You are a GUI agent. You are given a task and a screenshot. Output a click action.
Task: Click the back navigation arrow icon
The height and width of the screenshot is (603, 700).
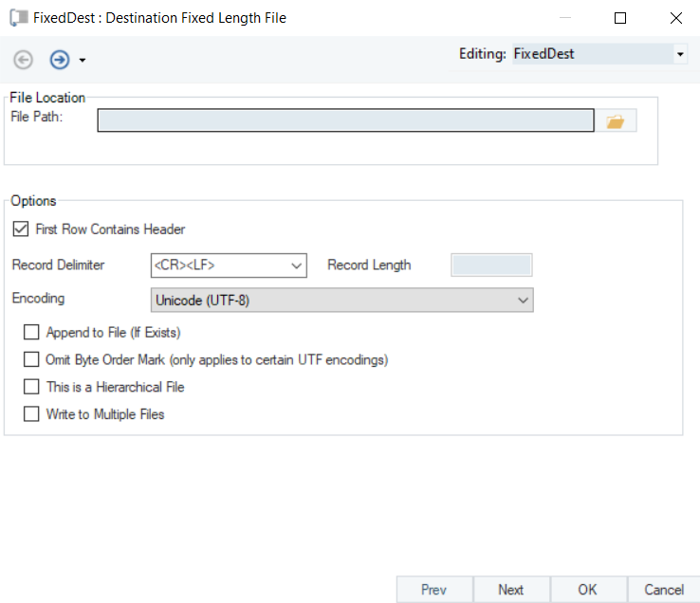(x=24, y=60)
